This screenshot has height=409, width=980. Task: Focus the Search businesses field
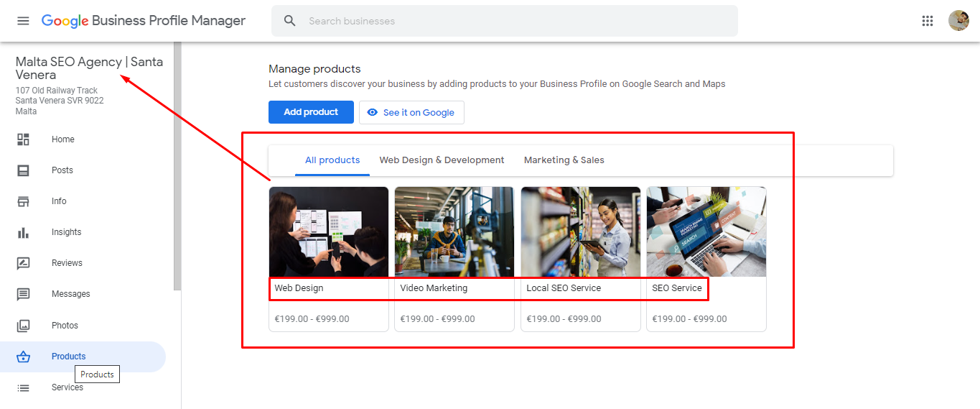coord(505,21)
